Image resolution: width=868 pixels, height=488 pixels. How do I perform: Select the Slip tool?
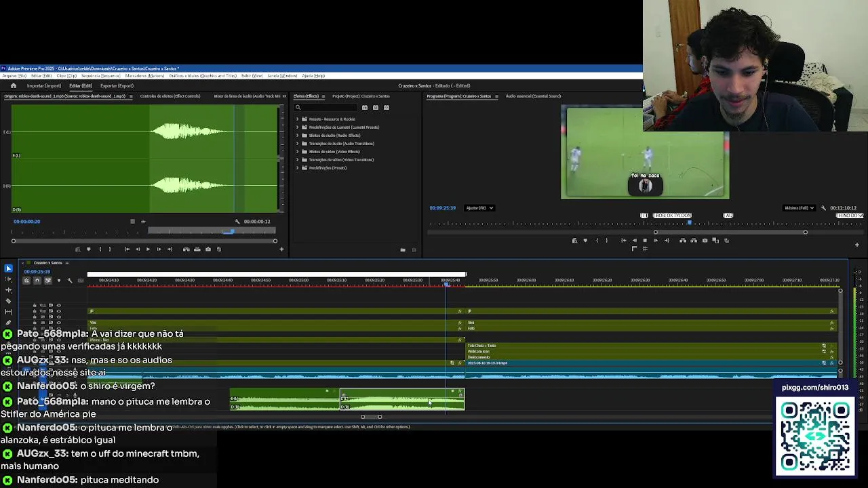[8, 312]
